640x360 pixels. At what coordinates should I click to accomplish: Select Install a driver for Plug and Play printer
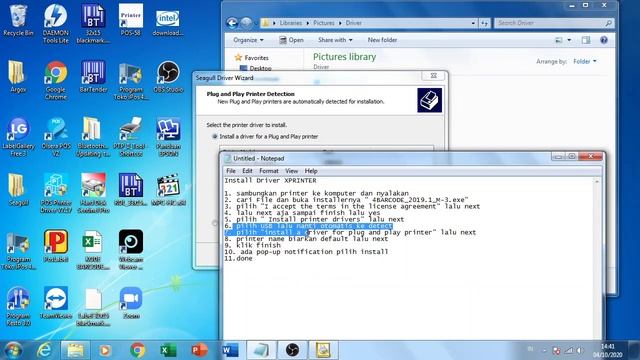click(x=215, y=136)
